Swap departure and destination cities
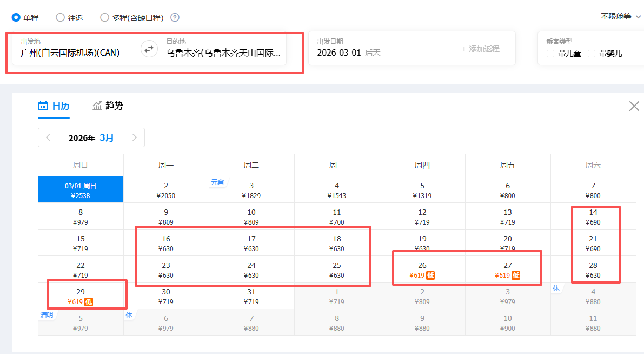Viewport: 644px width, 354px height. point(149,49)
